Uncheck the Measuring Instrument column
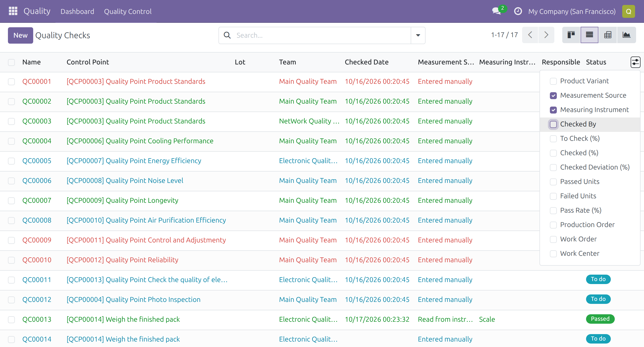 [x=553, y=110]
